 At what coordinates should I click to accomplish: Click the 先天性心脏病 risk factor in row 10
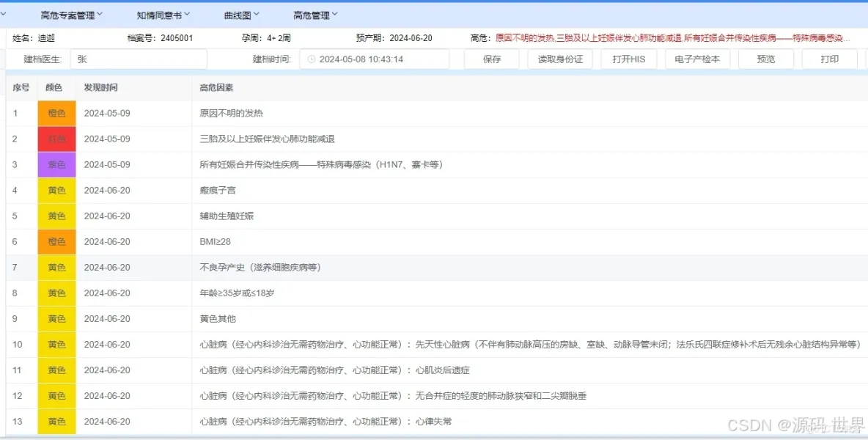point(530,344)
